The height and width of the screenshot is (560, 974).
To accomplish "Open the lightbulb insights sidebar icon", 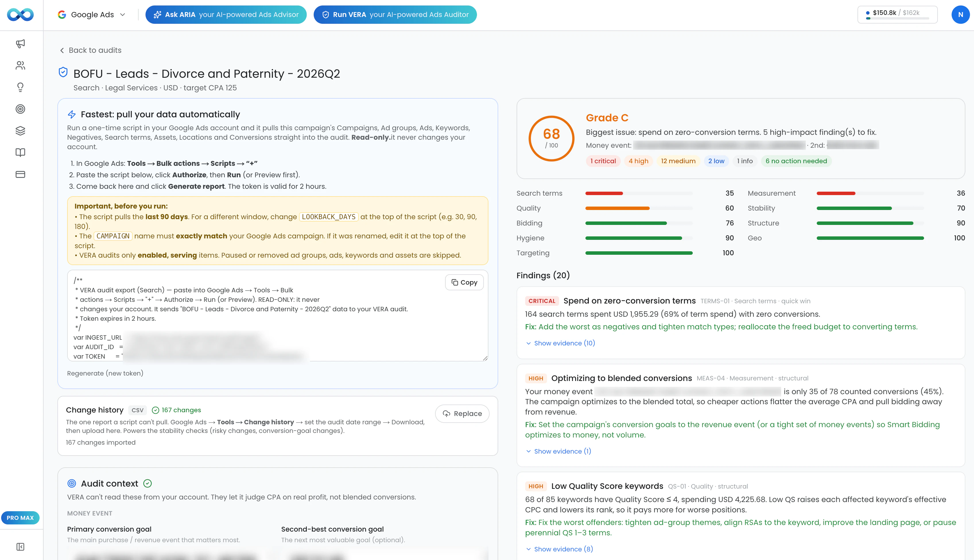I will point(20,87).
